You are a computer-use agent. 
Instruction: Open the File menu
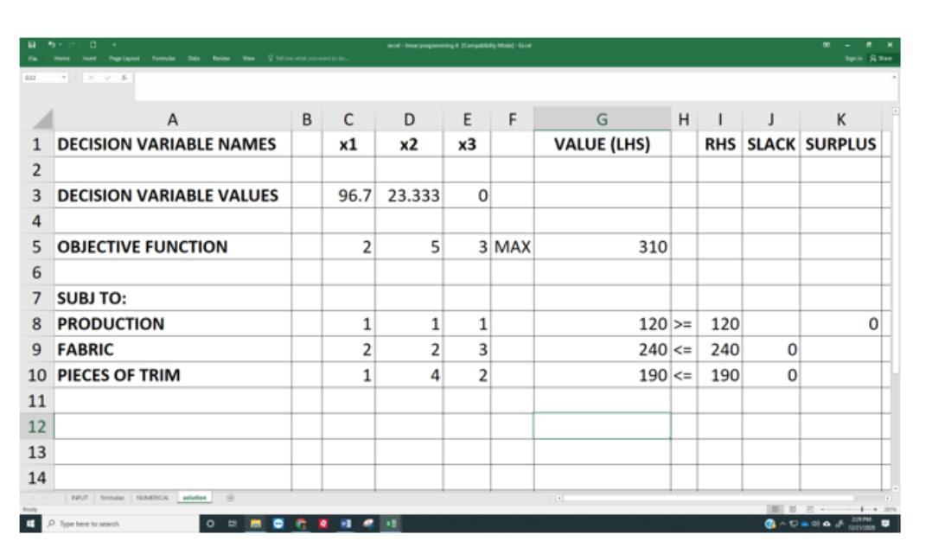tap(33, 58)
